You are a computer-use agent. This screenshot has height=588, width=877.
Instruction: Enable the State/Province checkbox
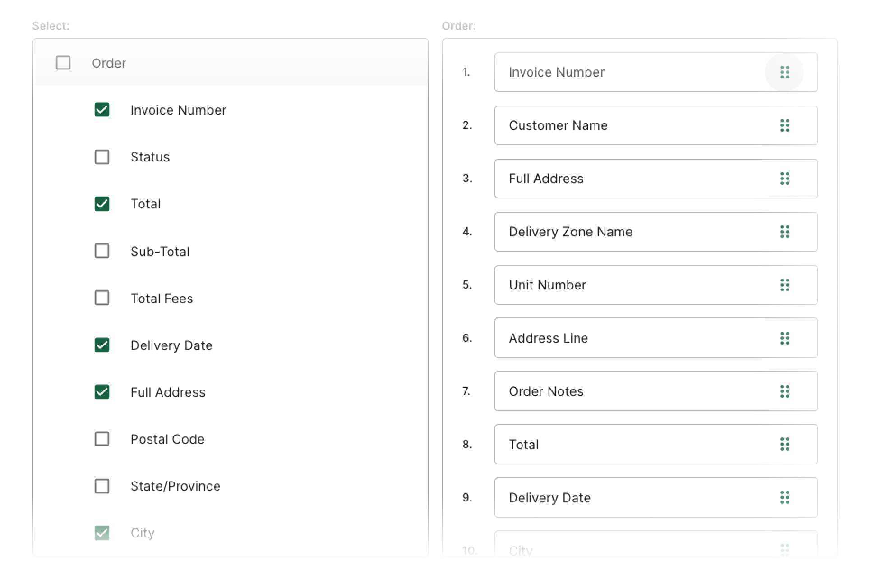pyautogui.click(x=102, y=486)
